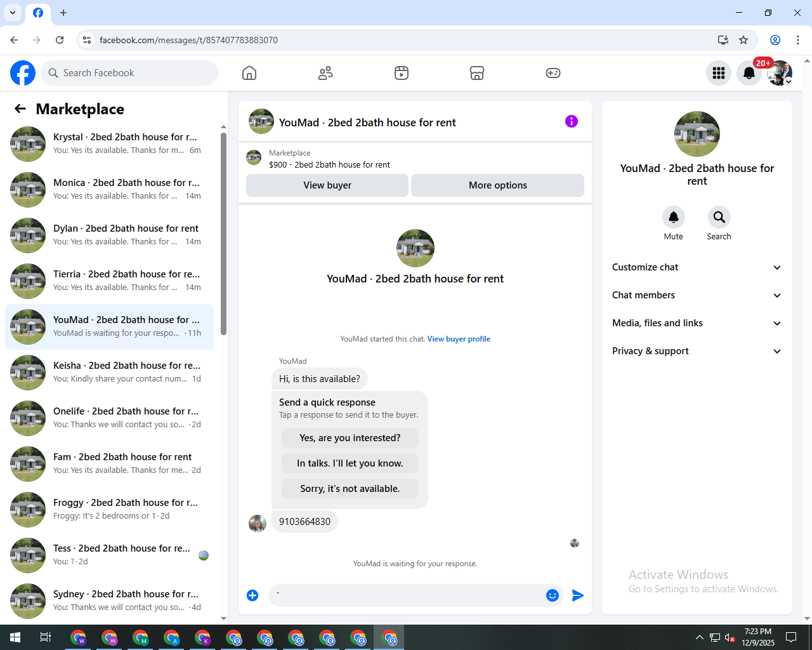812x650 pixels.
Task: Open the account profile picture menu
Action: pyautogui.click(x=780, y=73)
